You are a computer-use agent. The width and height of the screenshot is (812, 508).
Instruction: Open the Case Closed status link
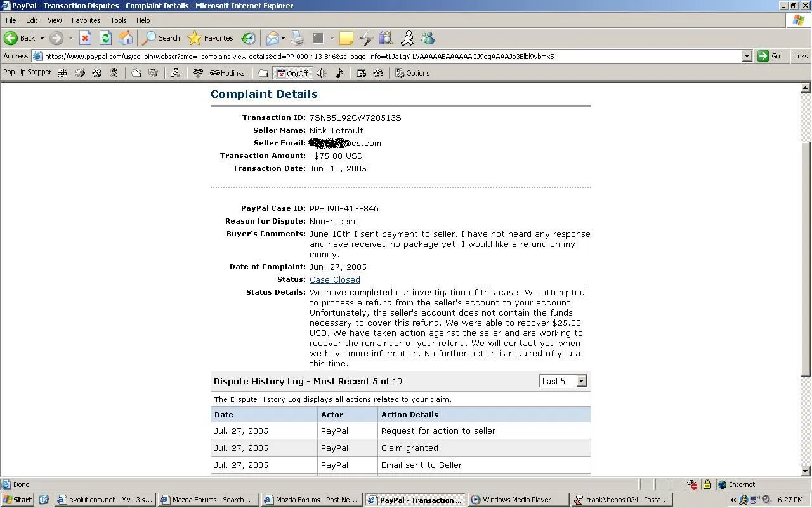click(x=335, y=279)
